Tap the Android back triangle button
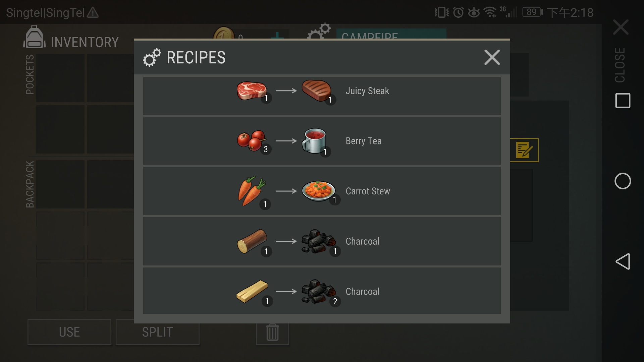Screen dimensions: 644x362 623,261
